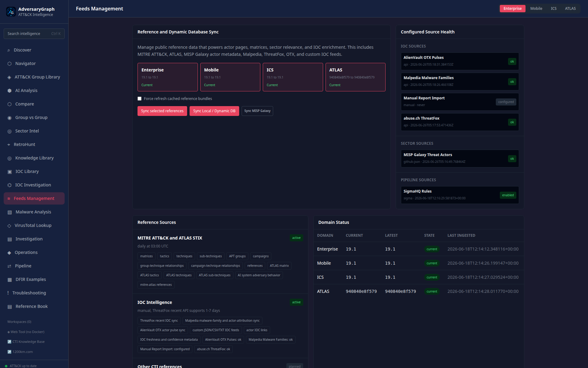Click the ATLAS current version 940840e8f579

click(361, 291)
